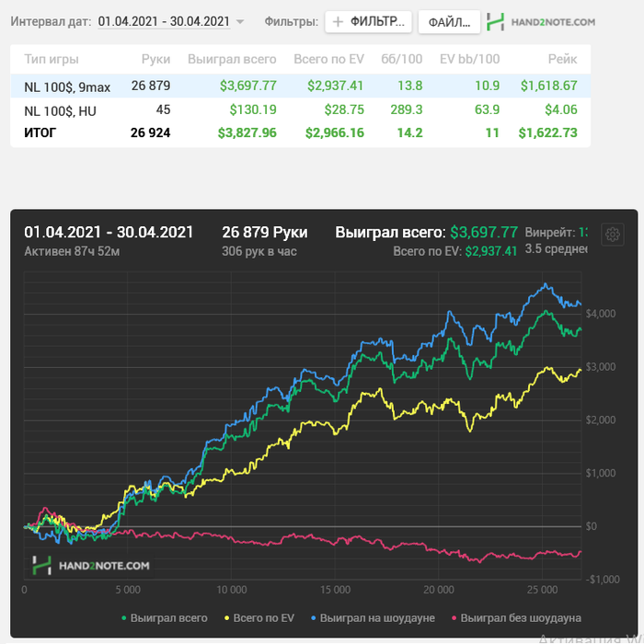The image size is (644, 644).
Task: Click the 306 рук в час text
Action: [x=259, y=251]
